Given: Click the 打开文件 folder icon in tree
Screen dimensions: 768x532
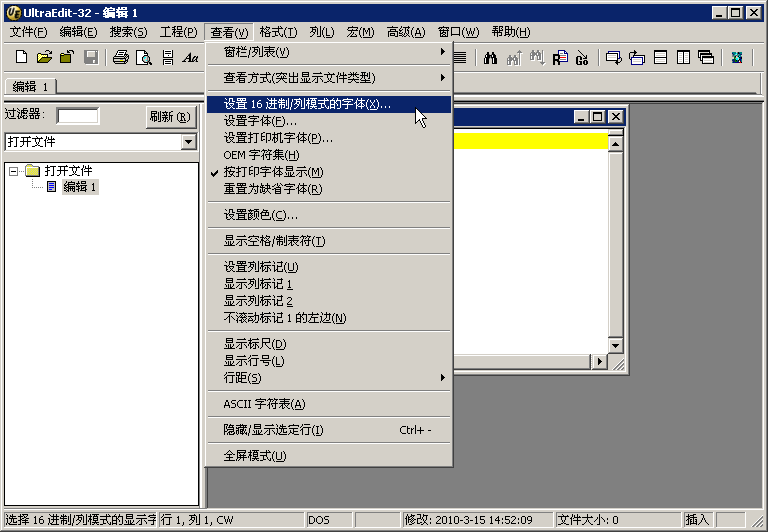Looking at the screenshot, I should (x=32, y=170).
